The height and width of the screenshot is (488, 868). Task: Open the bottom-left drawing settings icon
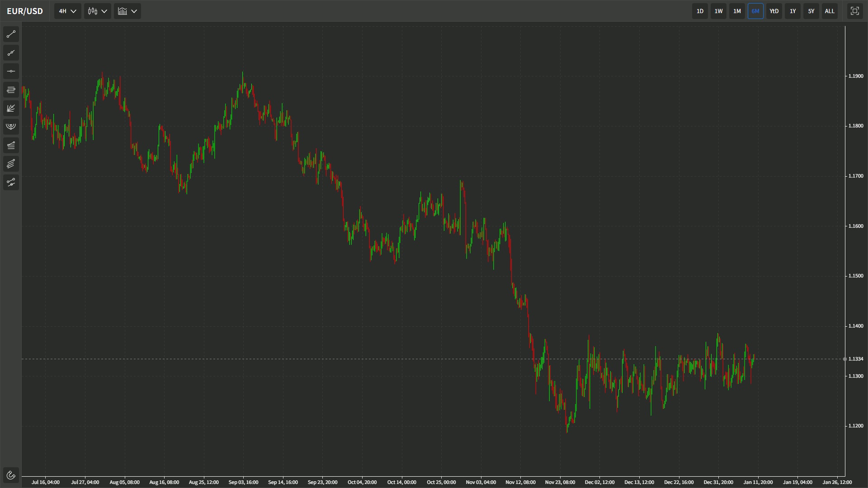click(11, 475)
